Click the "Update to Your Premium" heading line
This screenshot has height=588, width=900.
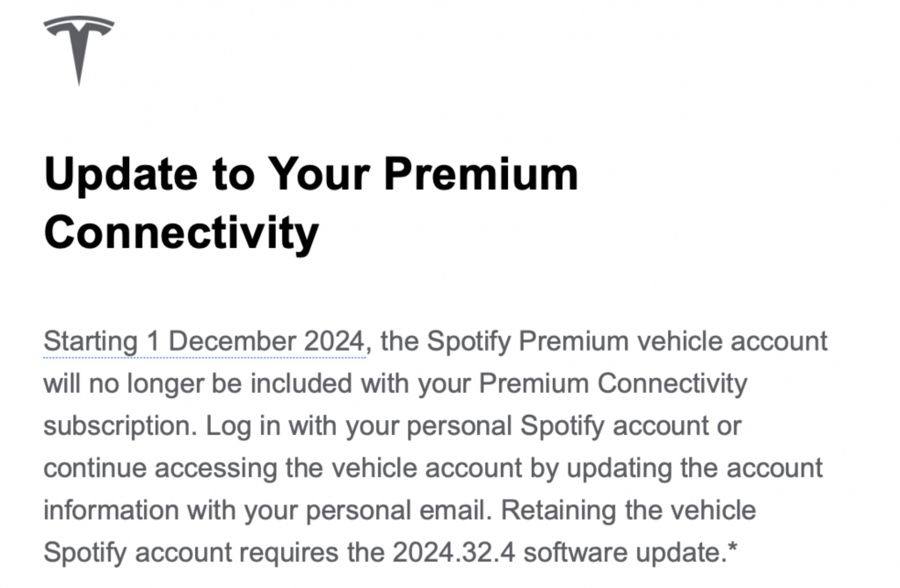coord(311,175)
